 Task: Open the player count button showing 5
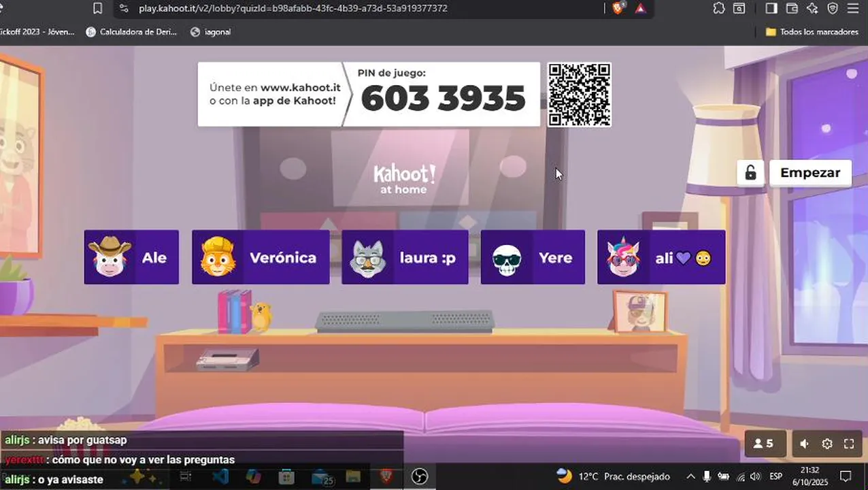[765, 444]
